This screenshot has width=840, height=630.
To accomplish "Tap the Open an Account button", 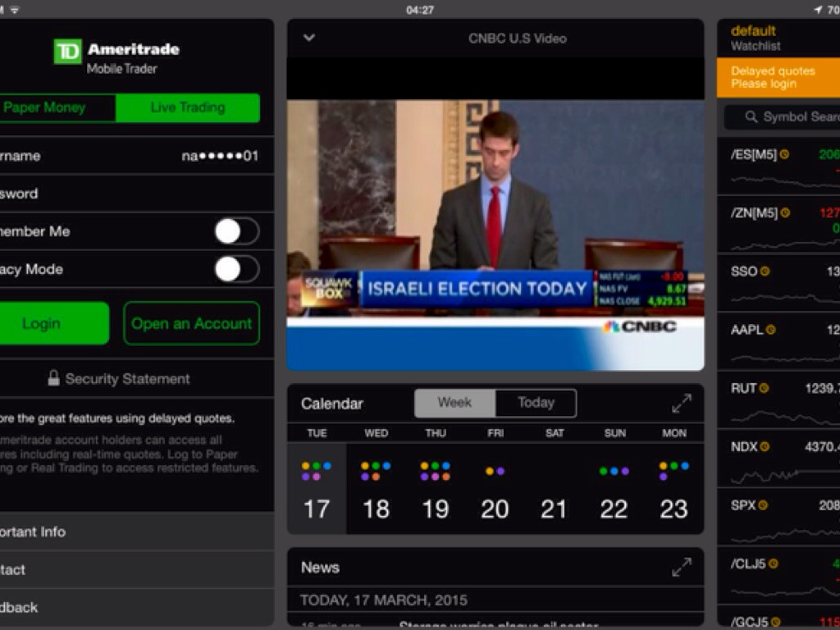I will (x=191, y=323).
